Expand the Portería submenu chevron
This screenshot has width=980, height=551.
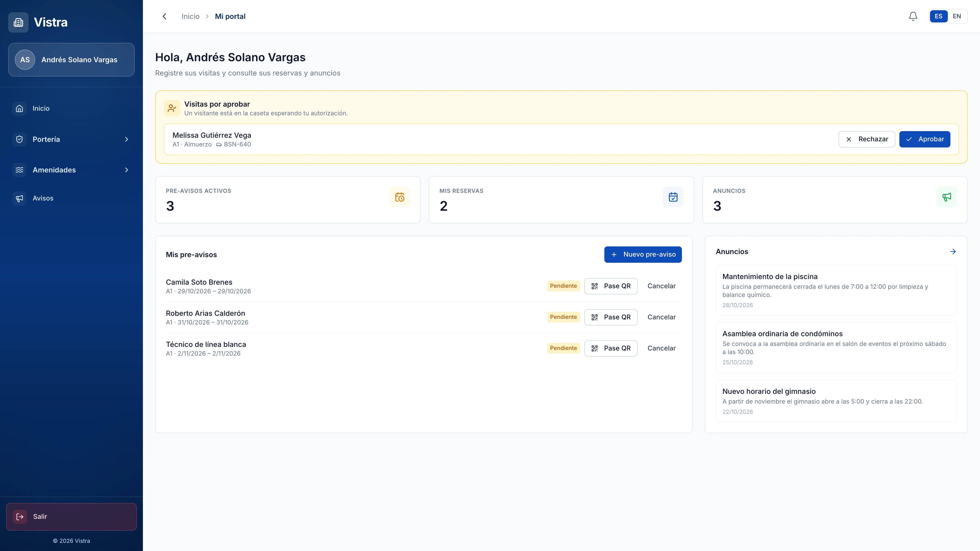coord(127,139)
